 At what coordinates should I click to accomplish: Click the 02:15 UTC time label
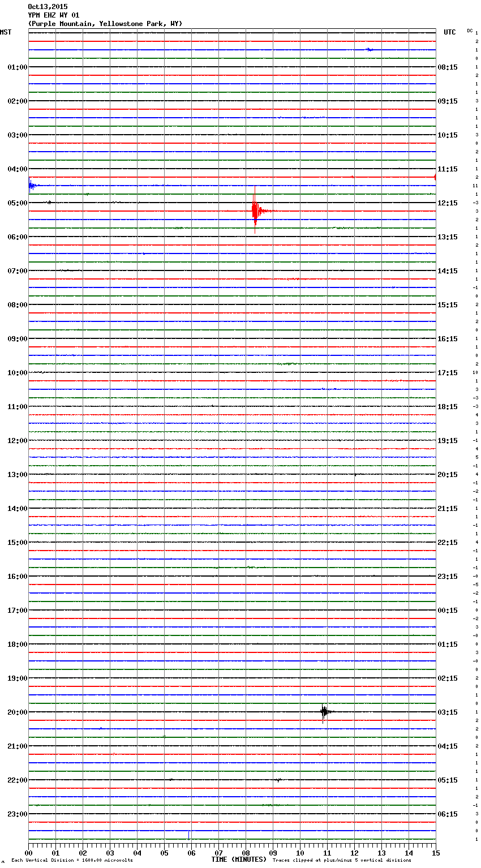point(448,678)
